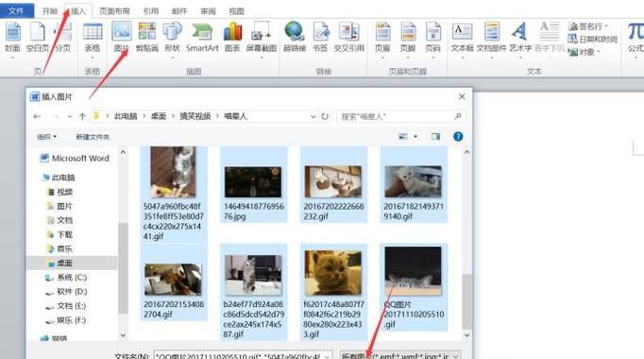Switch to the References (引用) tab

pyautogui.click(x=151, y=11)
